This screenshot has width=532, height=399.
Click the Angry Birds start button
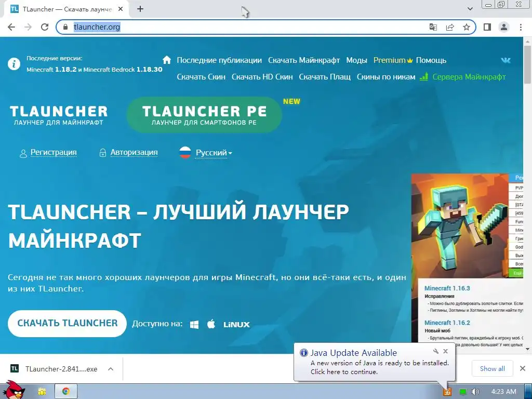click(14, 390)
